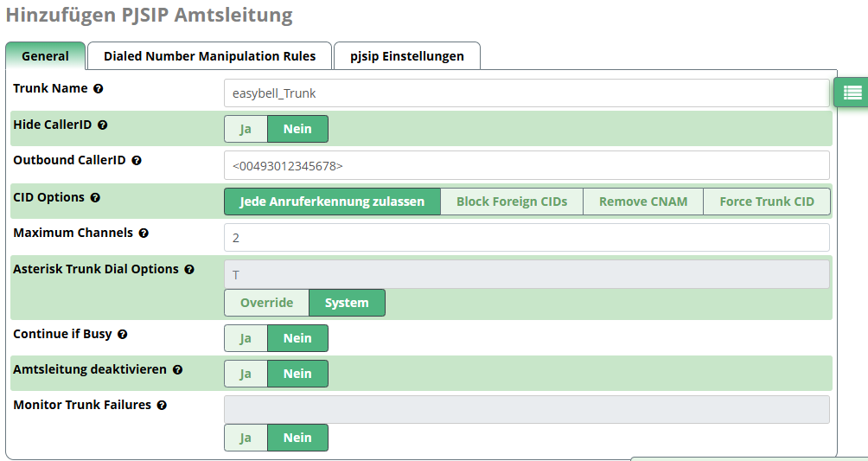Click the help icon beside Hide CallerID
The height and width of the screenshot is (461, 868).
tap(103, 125)
